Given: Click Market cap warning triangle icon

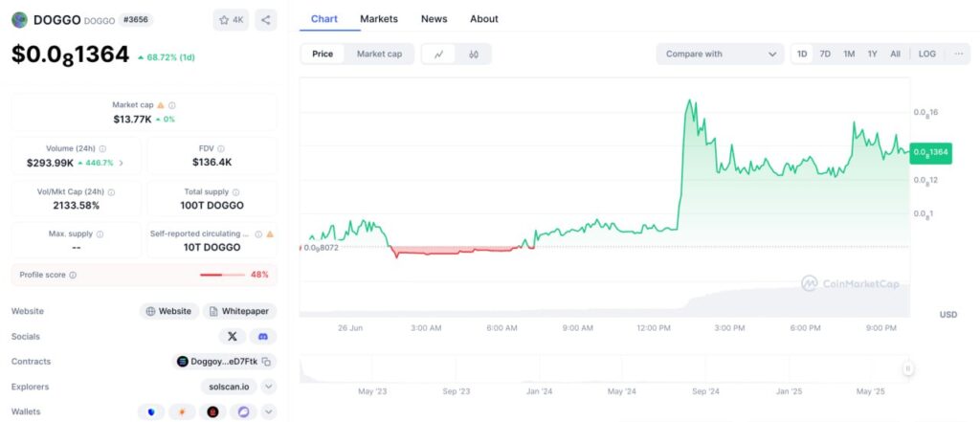Looking at the screenshot, I should pyautogui.click(x=161, y=105).
